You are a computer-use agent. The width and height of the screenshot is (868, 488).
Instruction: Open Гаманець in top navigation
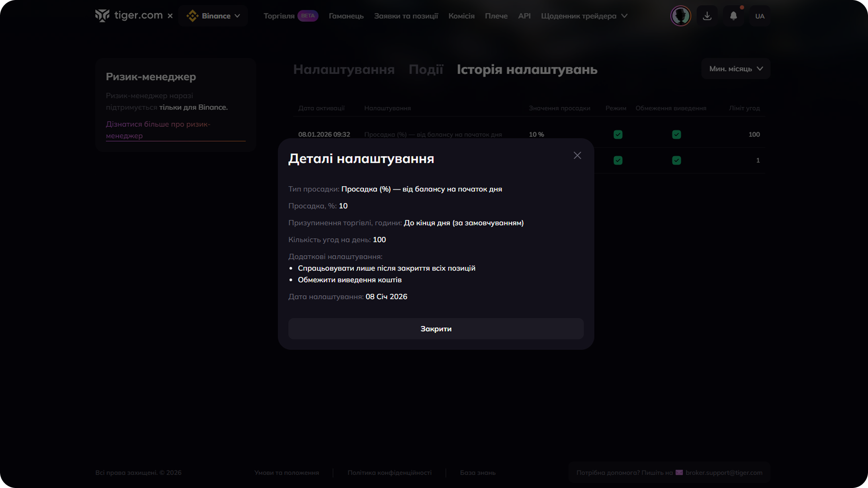click(x=346, y=16)
